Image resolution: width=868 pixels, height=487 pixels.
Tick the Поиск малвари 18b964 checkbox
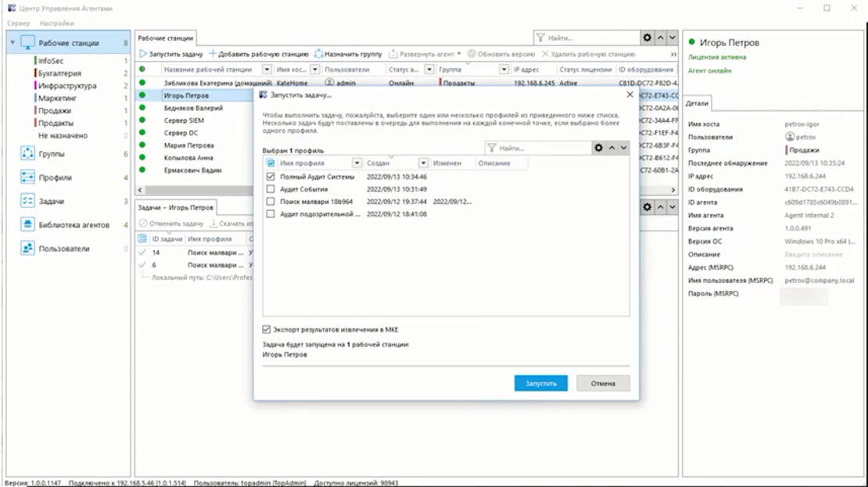[x=270, y=202]
